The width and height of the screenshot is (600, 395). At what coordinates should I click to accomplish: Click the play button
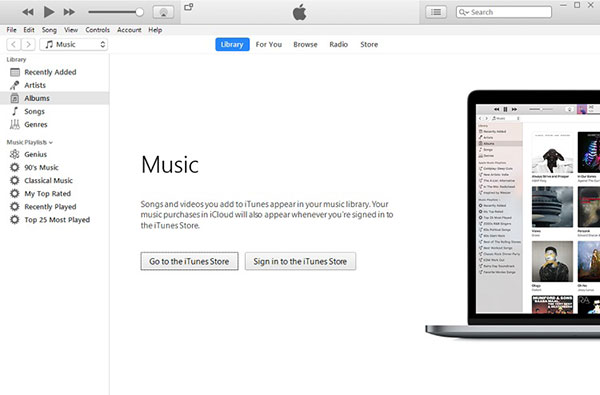click(49, 12)
